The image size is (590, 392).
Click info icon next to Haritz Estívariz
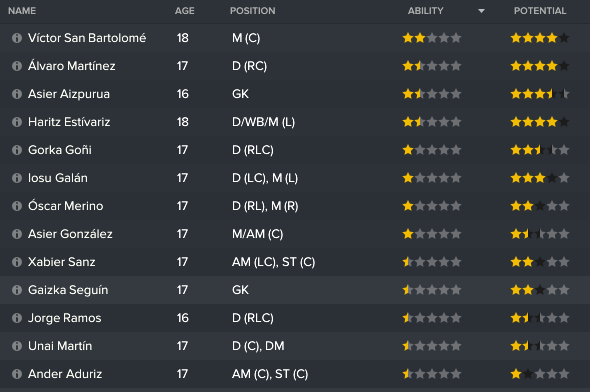coord(17,122)
